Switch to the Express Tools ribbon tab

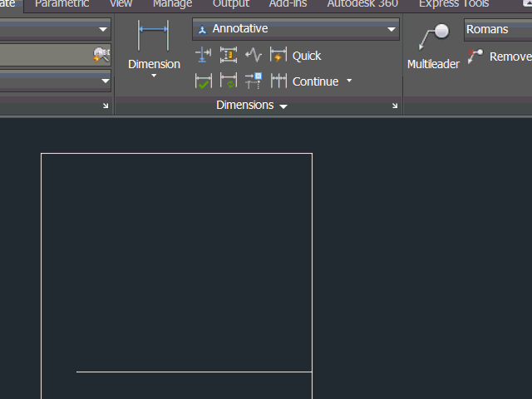click(x=454, y=3)
